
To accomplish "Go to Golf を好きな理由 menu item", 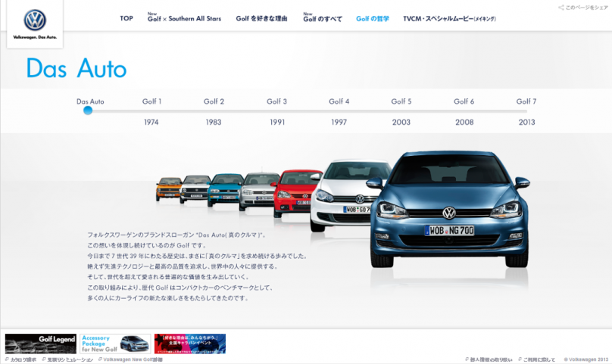I will [261, 18].
